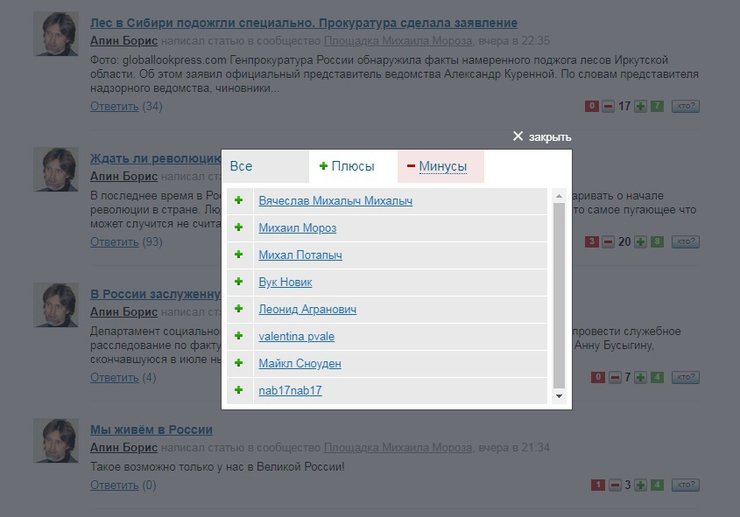
Task: Open Ждать ли революцию article title
Action: 155,158
